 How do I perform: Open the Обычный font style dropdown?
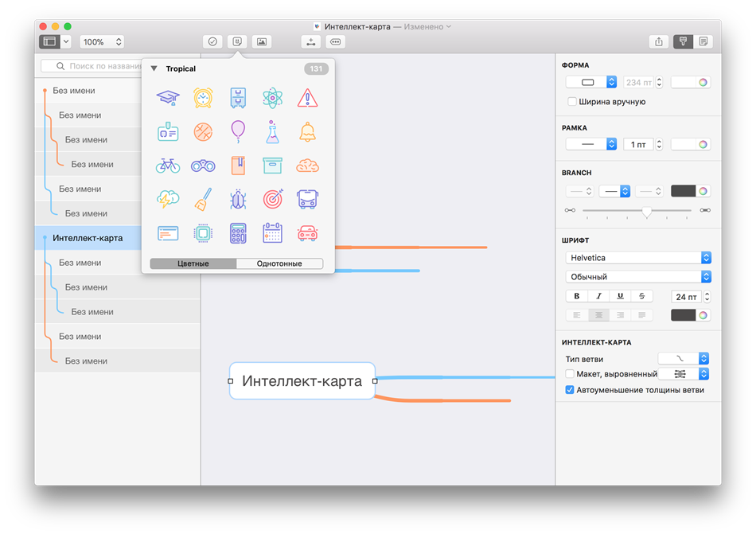coord(638,276)
